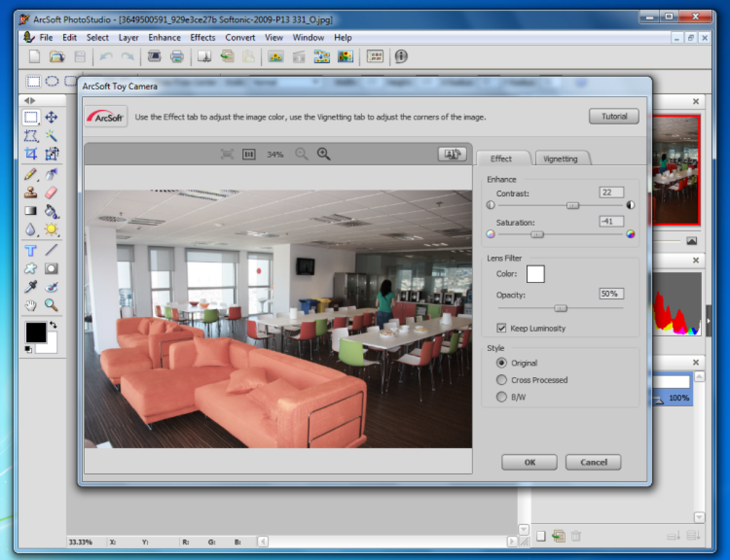
Task: Toggle the Keep Luminosity checkbox
Action: tap(502, 328)
